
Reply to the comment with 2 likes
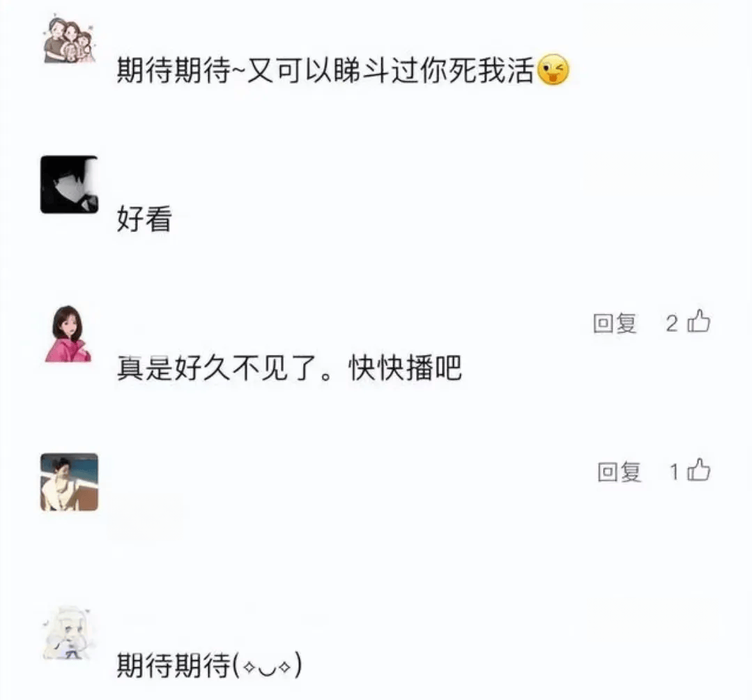[x=615, y=324]
